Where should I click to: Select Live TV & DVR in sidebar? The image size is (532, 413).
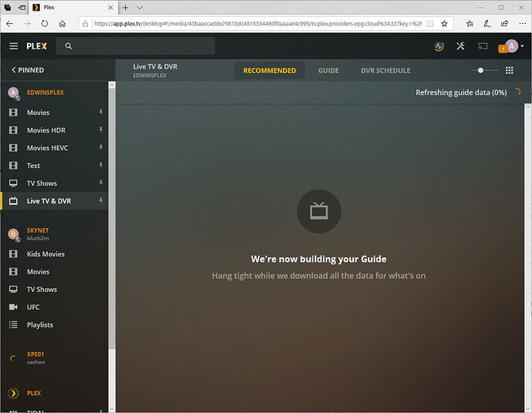click(54, 201)
